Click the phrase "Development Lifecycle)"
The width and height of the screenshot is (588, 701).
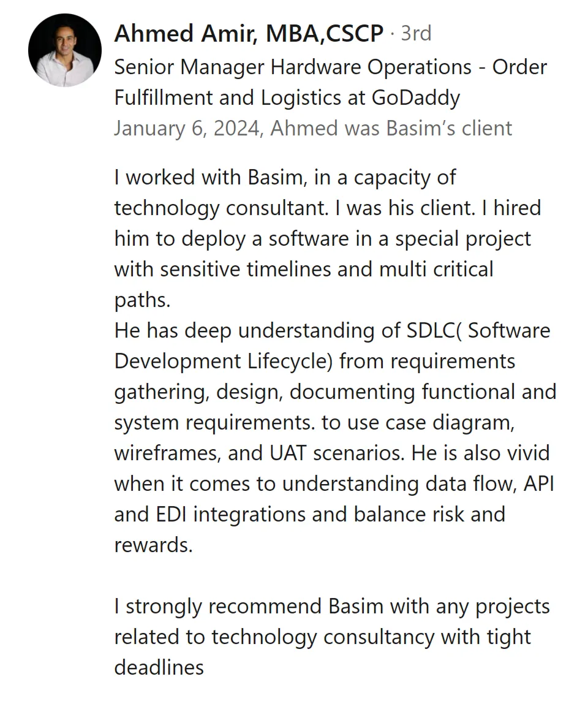224,362
